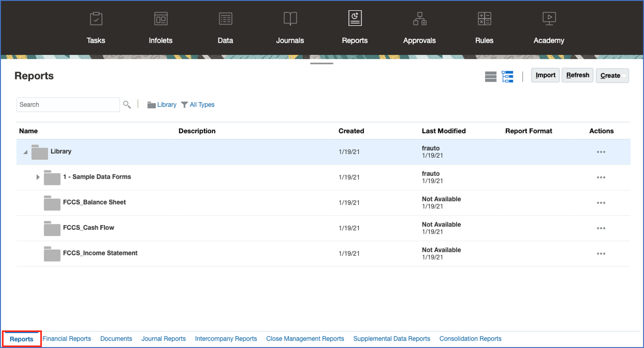Select the 1 - Sample Data Forms row

323,177
